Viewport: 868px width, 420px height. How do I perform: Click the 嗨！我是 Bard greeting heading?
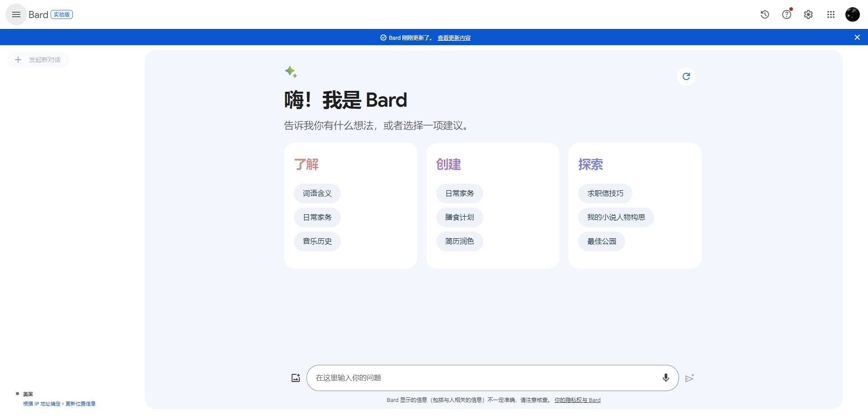(346, 100)
